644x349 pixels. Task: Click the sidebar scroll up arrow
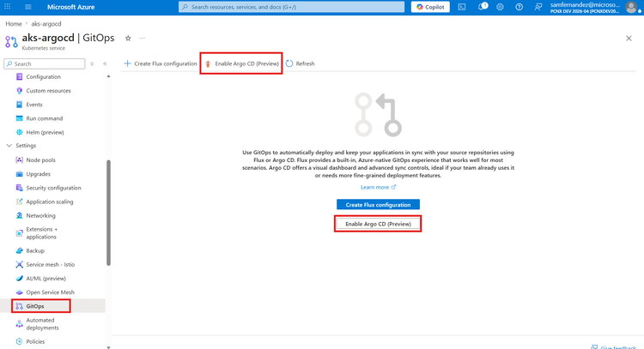[108, 76]
